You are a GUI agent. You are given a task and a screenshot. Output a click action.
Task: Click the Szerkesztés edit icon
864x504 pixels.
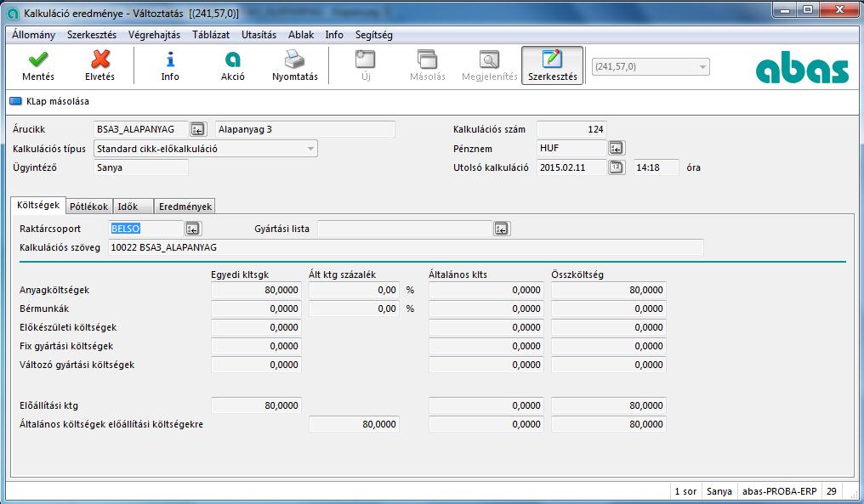(552, 59)
